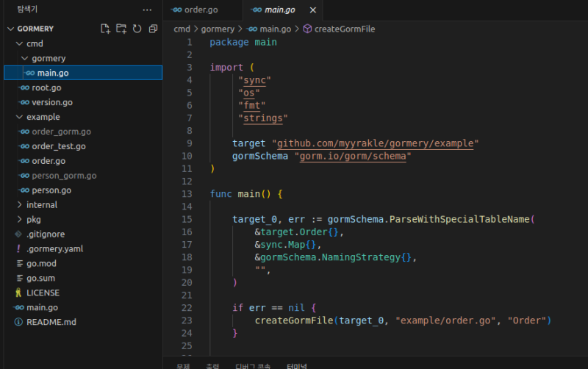This screenshot has height=369, width=588.
Task: Open the LICENSE file in explorer
Action: click(x=43, y=293)
